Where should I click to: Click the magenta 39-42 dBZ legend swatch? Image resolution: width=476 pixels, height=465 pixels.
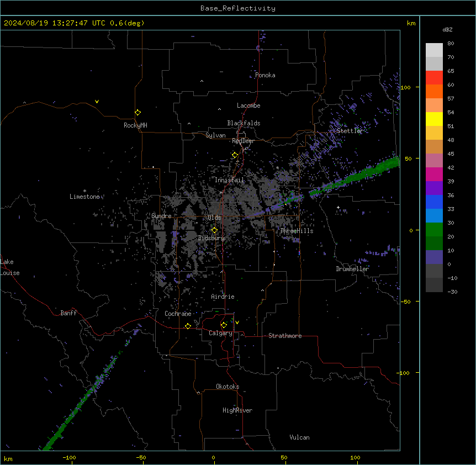coord(434,174)
